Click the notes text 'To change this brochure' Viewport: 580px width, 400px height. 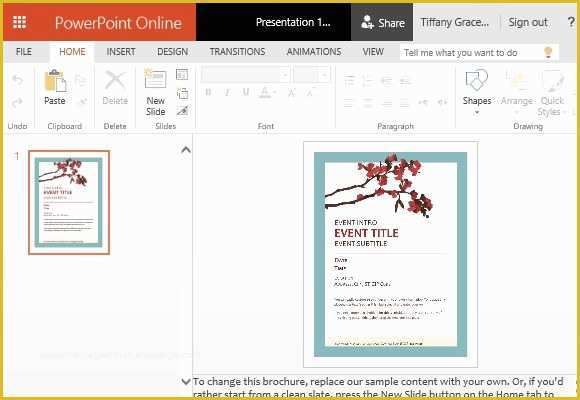click(250, 381)
